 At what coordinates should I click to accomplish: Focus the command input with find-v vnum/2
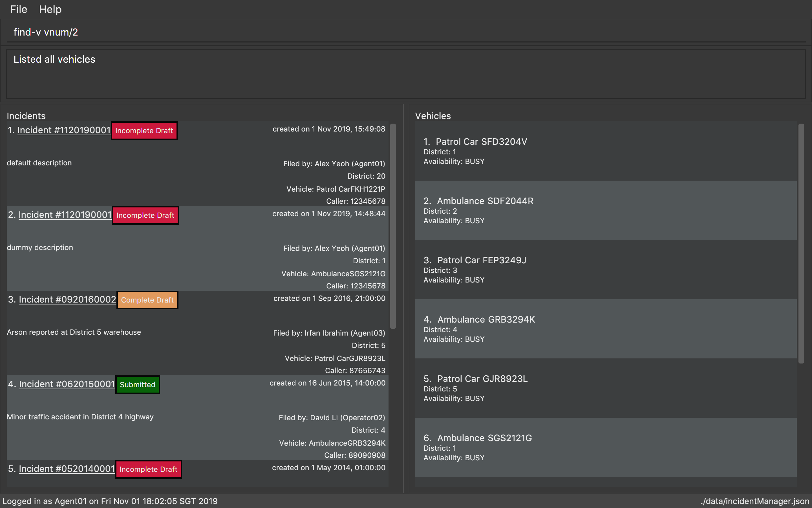coord(406,32)
